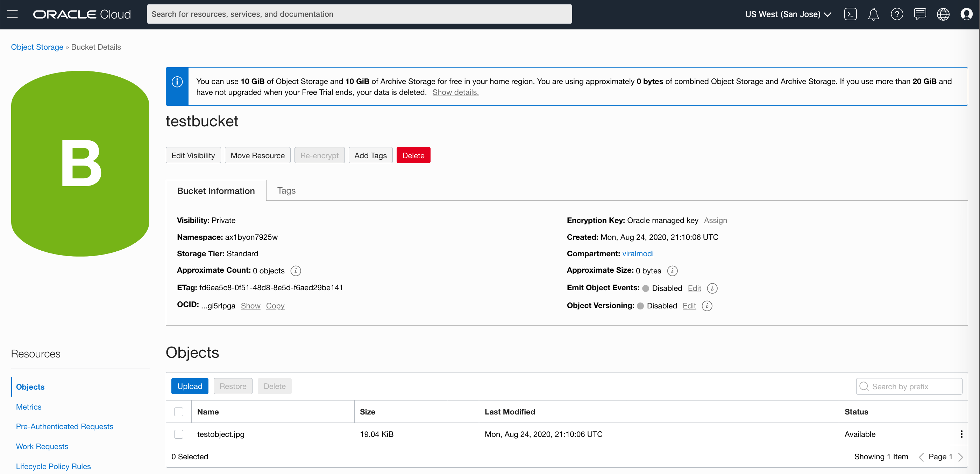980x474 pixels.
Task: Open the viralmodi compartment link
Action: click(638, 253)
